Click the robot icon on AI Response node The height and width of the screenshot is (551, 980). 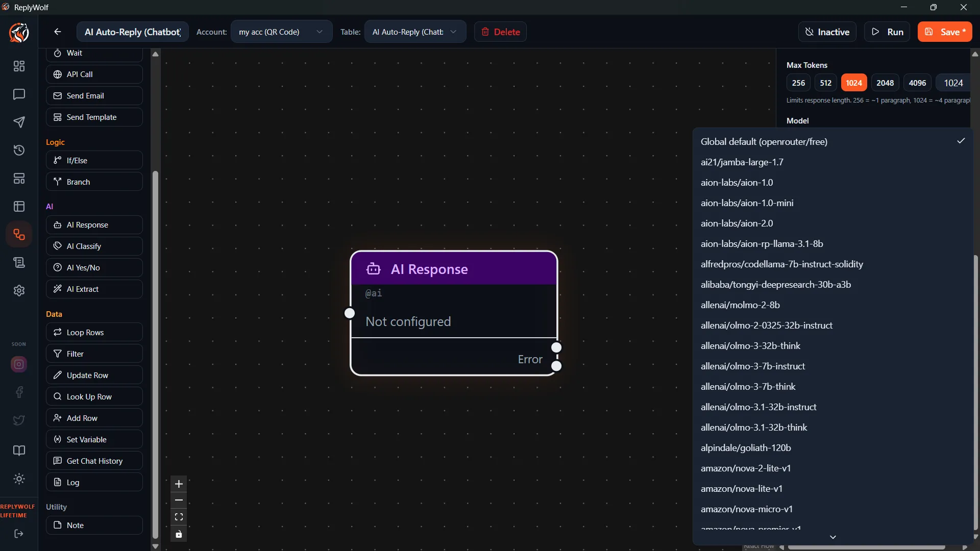[x=374, y=269]
